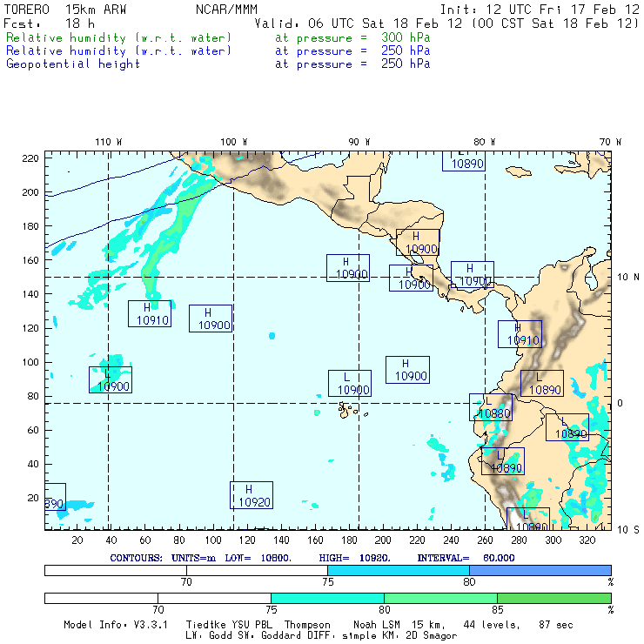Click the 'TORERO 15km ARW' title text
This screenshot has height=644, width=644.
click(65, 10)
